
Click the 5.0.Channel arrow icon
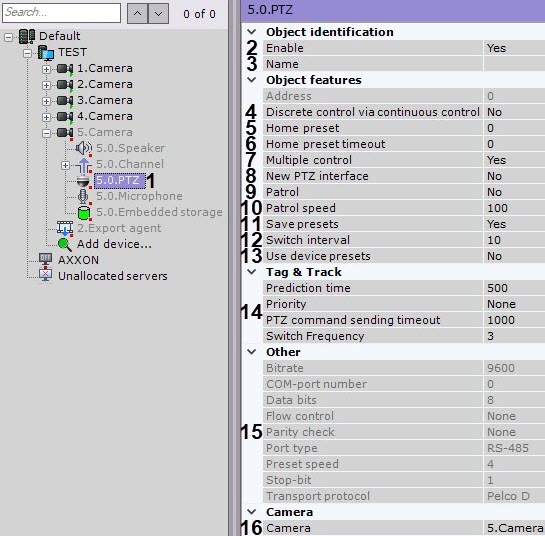84,165
